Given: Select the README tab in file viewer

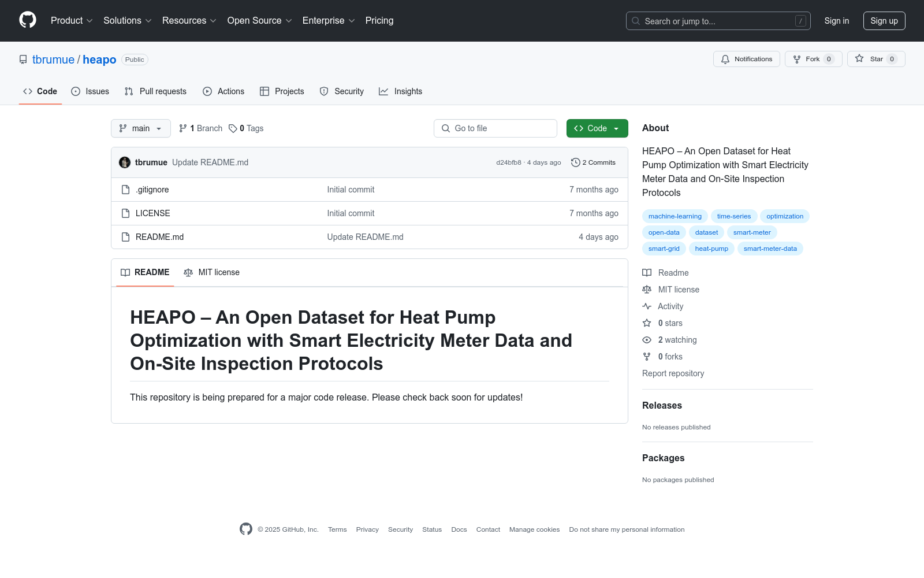Looking at the screenshot, I should point(145,272).
